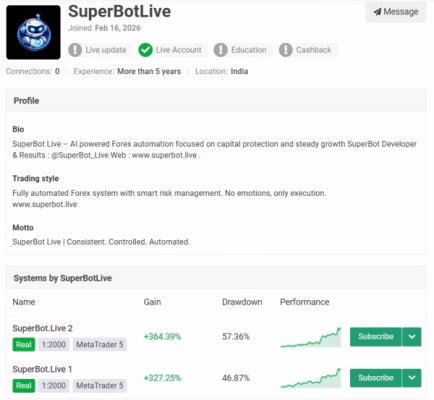Open the SuperBot.Live 2 system link
The height and width of the screenshot is (400, 434).
click(x=42, y=328)
